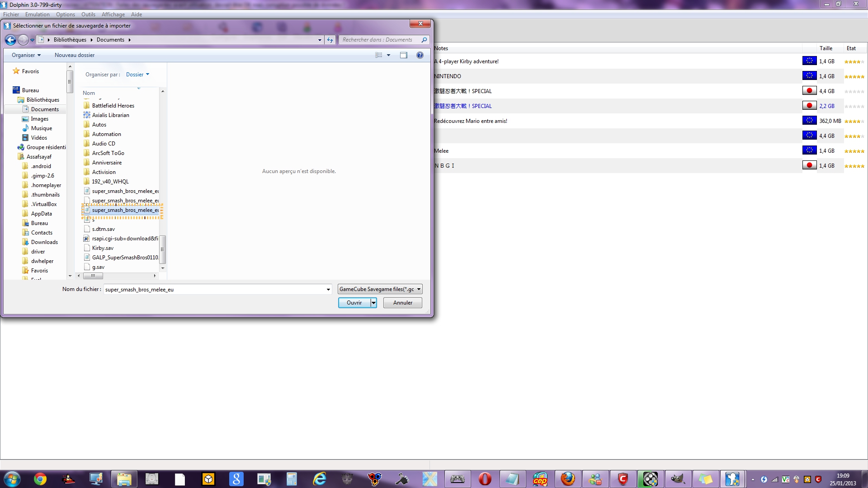The height and width of the screenshot is (488, 868).
Task: Click the refresh address bar icon
Action: coord(330,40)
